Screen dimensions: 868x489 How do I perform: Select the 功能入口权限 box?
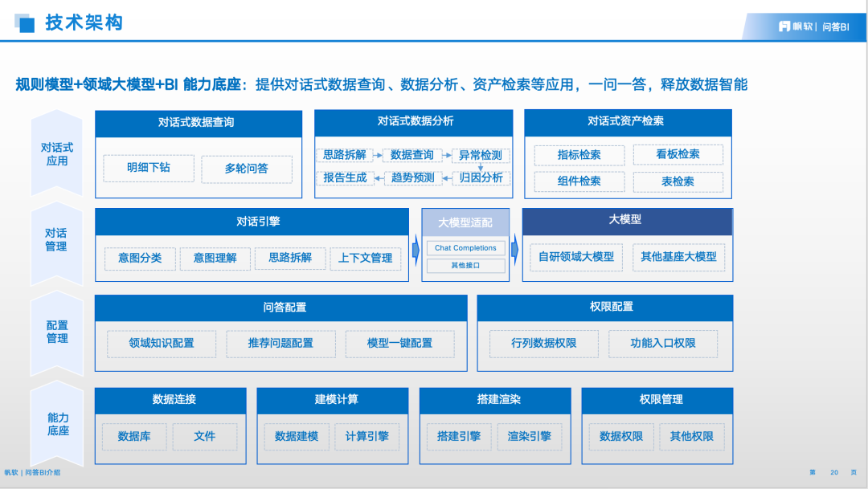point(663,344)
